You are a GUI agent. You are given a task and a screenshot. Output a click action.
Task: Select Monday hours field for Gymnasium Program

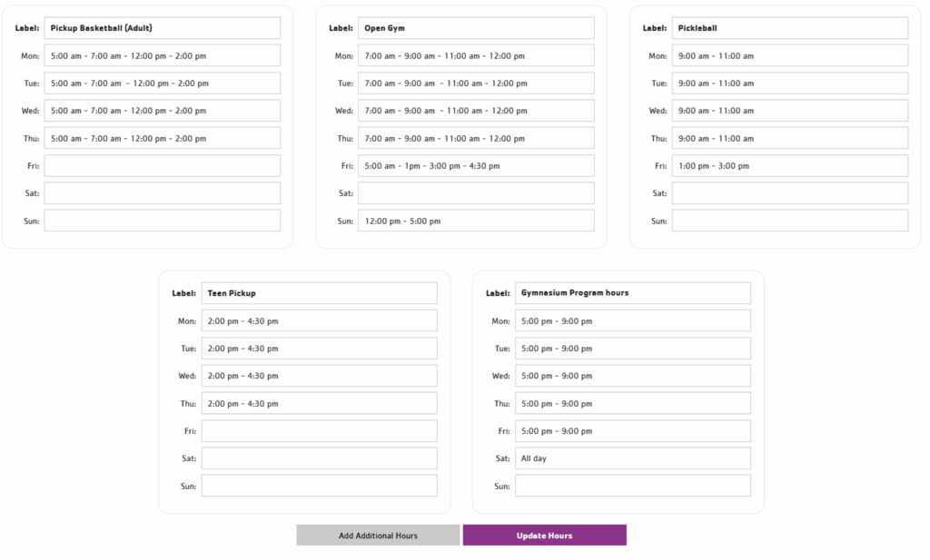click(633, 320)
